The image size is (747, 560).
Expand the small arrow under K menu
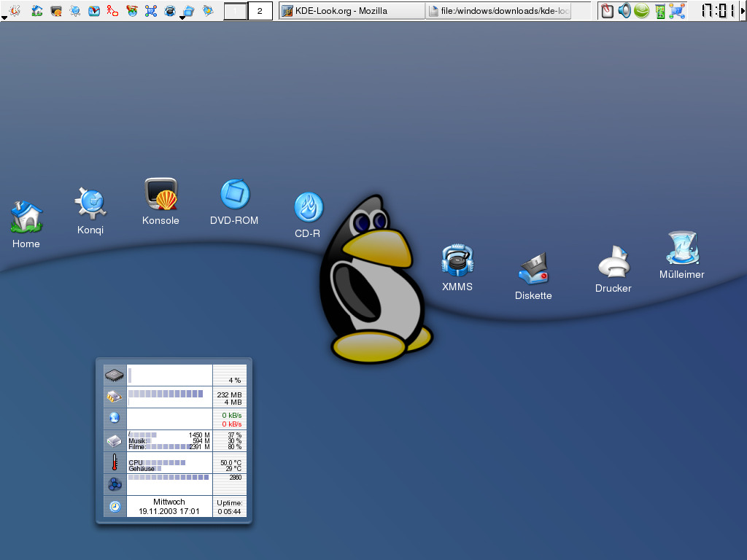click(4, 17)
